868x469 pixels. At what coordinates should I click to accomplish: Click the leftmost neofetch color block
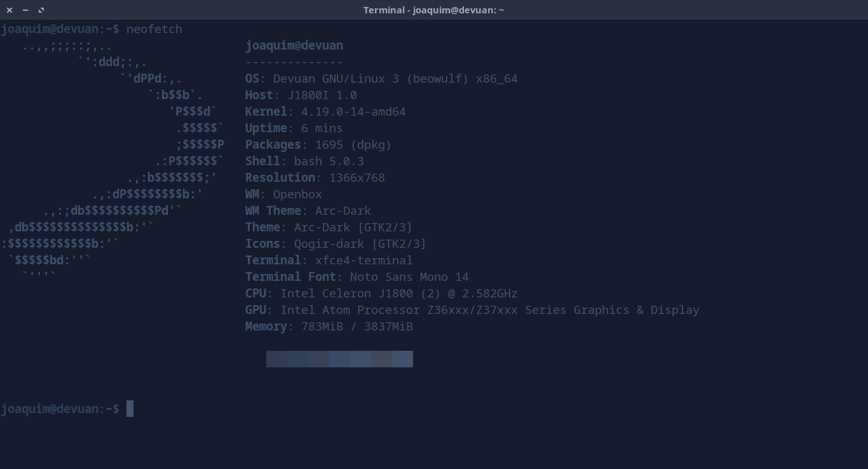tap(276, 359)
